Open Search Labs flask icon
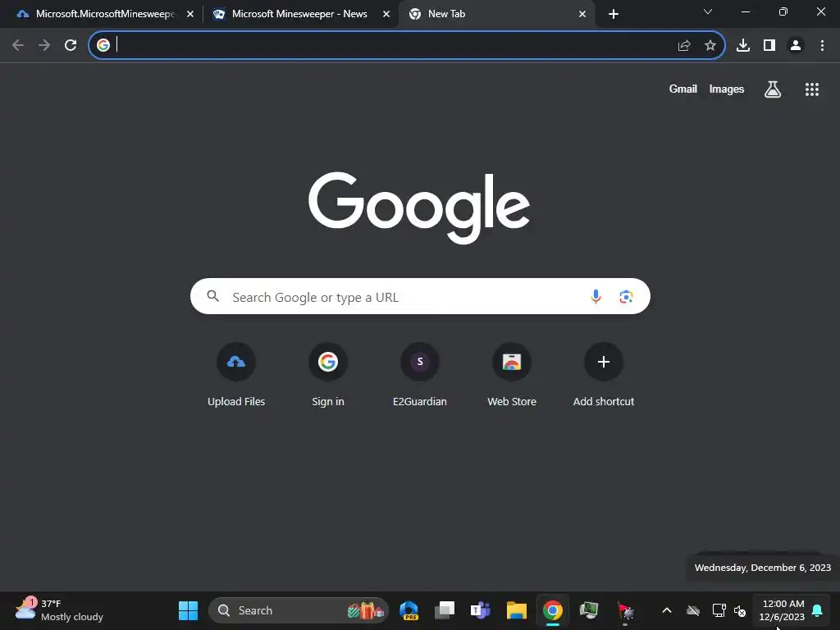The image size is (840, 630). 773,89
